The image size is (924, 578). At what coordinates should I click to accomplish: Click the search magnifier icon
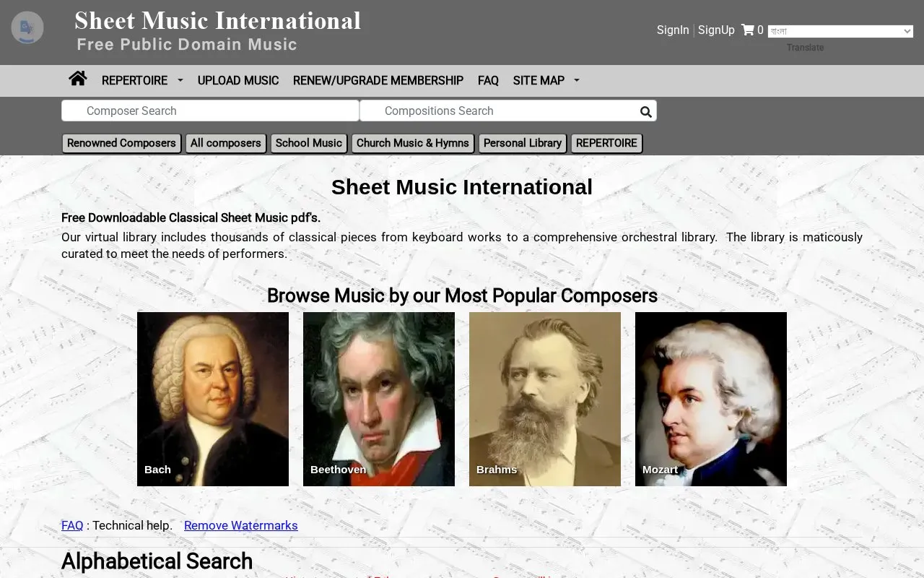tap(646, 111)
